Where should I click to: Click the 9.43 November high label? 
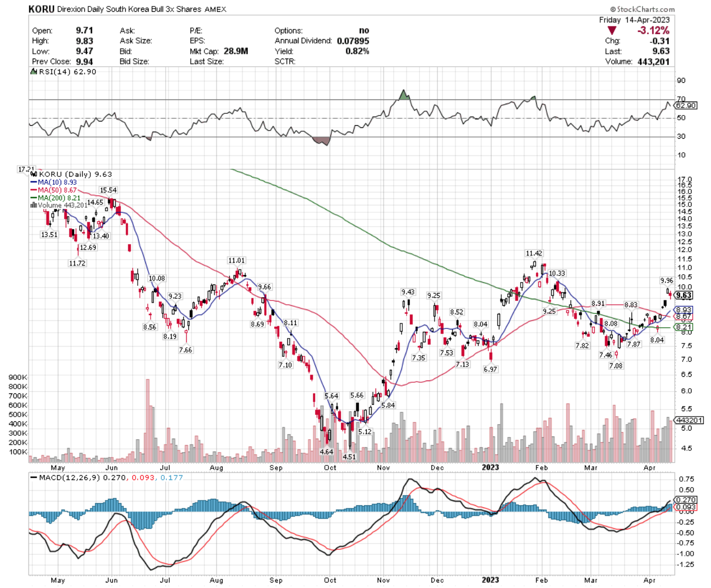(408, 292)
